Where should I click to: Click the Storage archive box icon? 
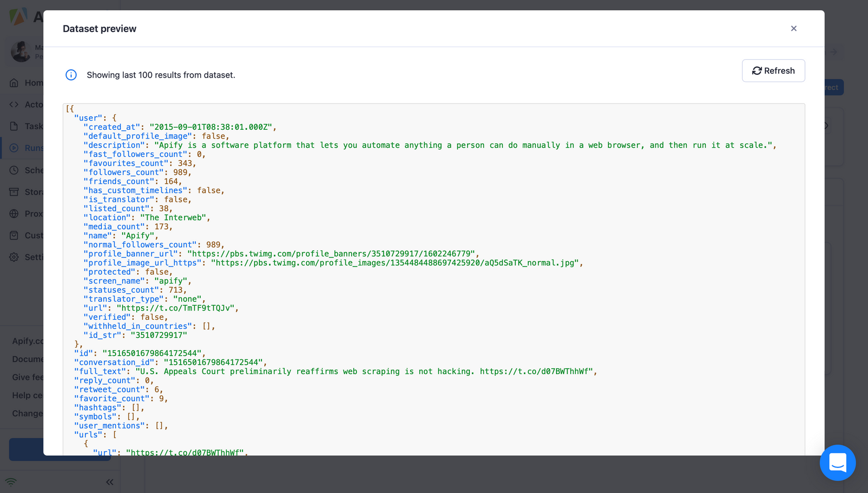coord(14,192)
